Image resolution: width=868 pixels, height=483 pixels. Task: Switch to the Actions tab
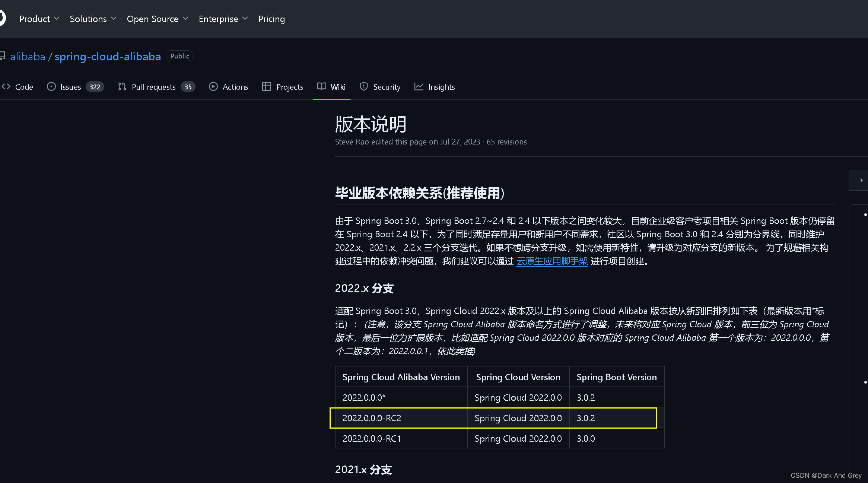228,87
